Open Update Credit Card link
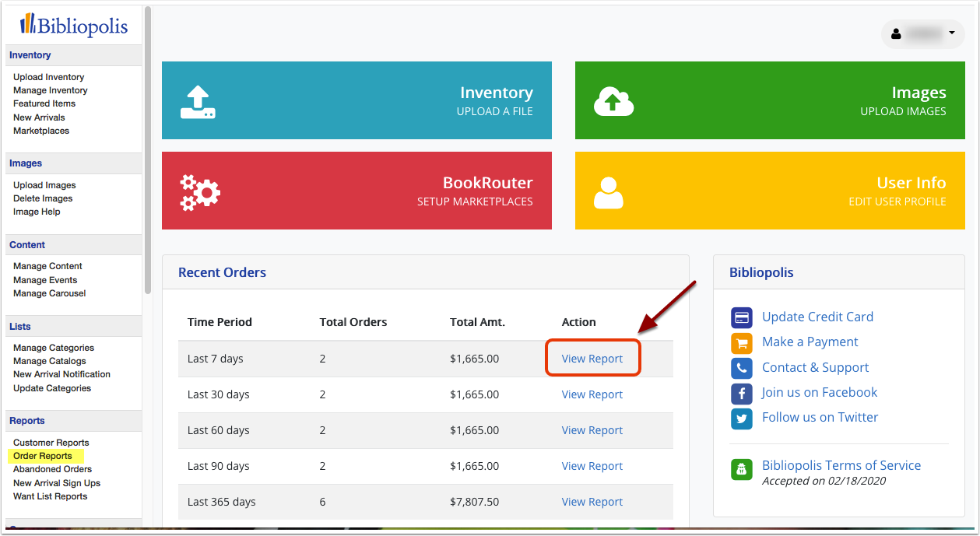 pos(817,317)
